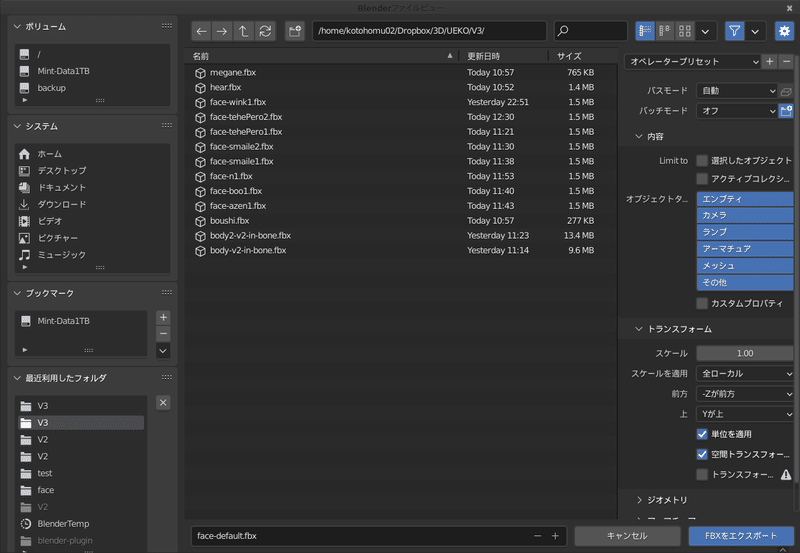Uncheck use space transform checkbox
Screen dimensions: 800x553
(x=702, y=455)
